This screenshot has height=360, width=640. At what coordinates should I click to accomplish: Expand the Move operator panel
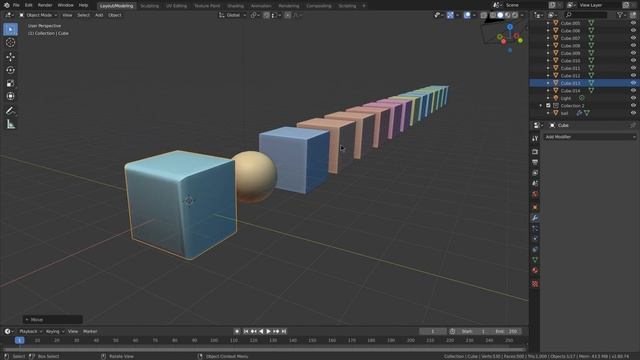point(53,320)
